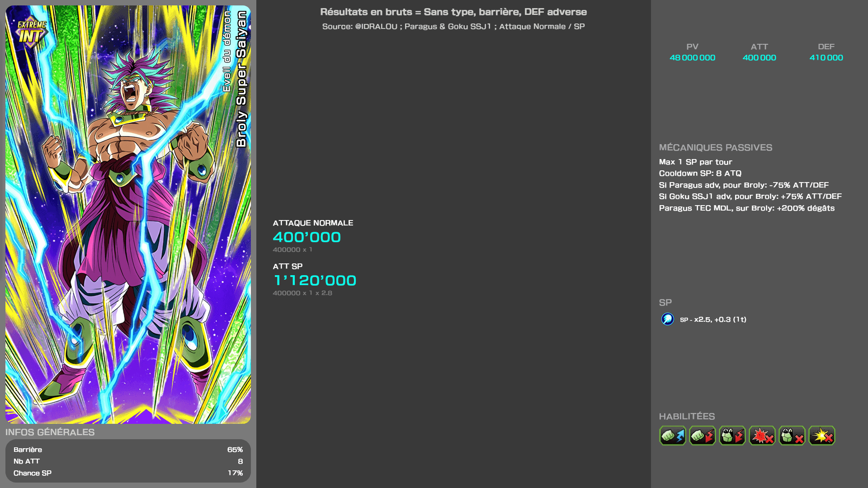The image size is (868, 488).
Task: Click the Source @IDRALOU subtitle line
Action: pyautogui.click(x=453, y=26)
